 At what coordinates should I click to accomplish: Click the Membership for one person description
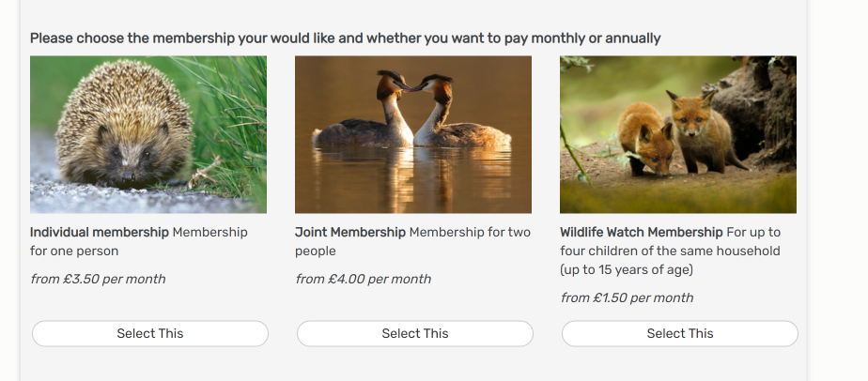click(x=139, y=242)
